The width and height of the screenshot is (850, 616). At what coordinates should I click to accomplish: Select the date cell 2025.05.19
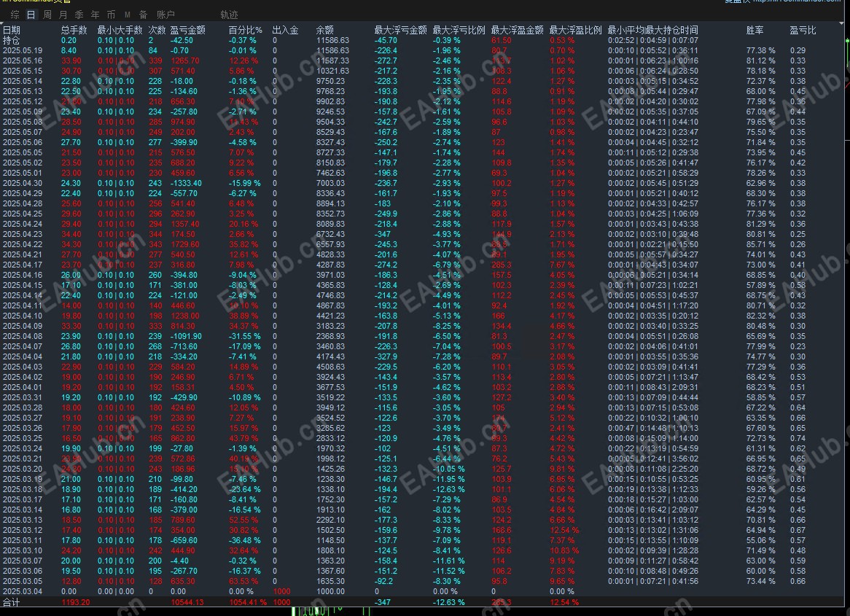click(x=22, y=50)
